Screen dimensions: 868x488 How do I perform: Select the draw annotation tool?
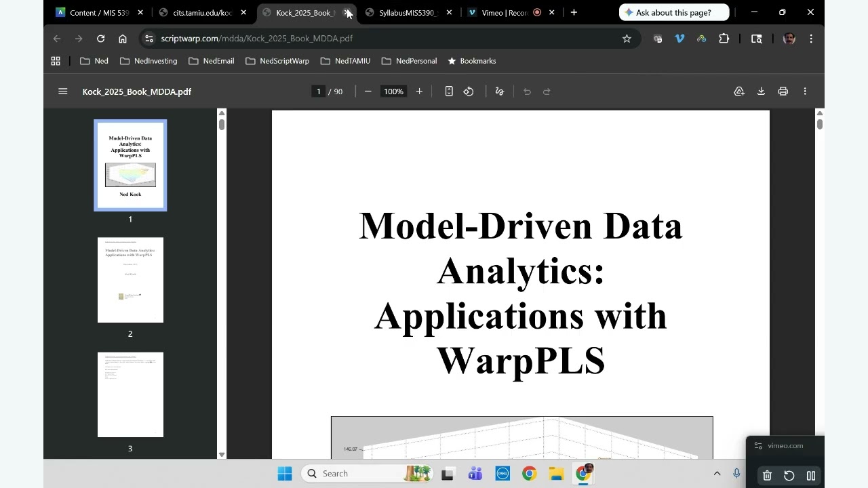click(500, 91)
